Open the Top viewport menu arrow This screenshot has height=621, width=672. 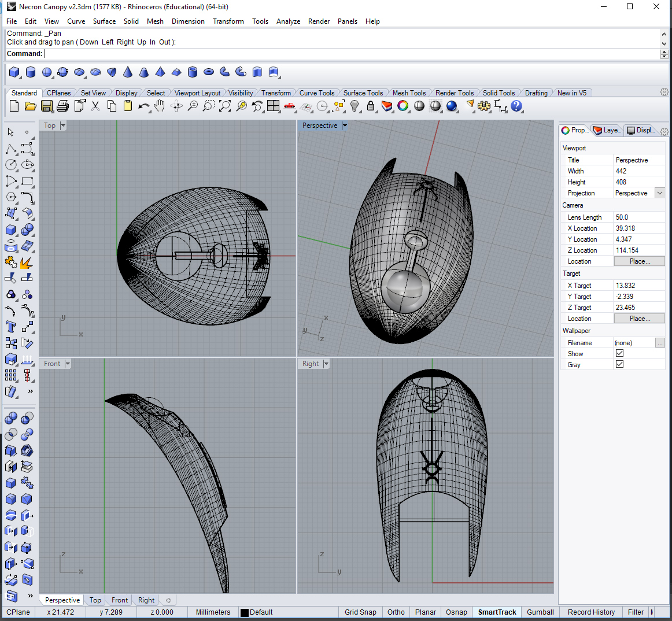[x=63, y=125]
